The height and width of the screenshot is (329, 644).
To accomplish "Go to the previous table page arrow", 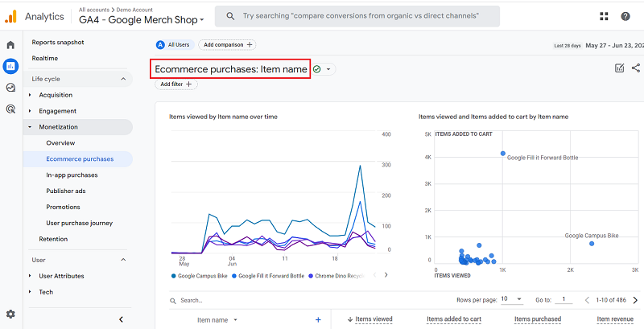I will point(588,300).
